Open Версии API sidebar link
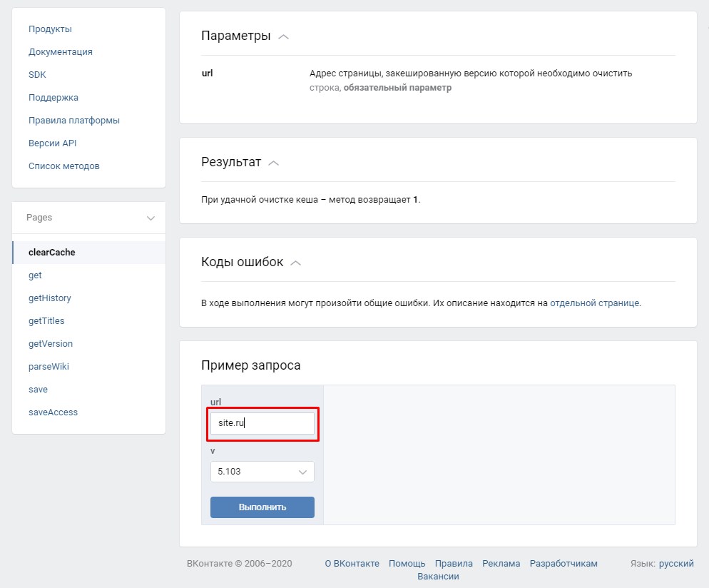This screenshot has height=588, width=709. coord(53,143)
